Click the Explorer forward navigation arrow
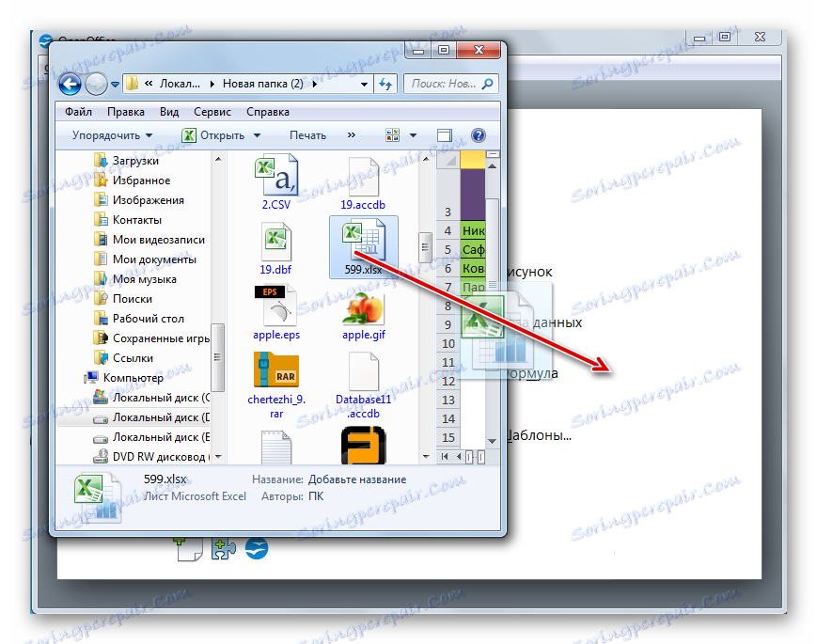Screen dimensions: 817x644 click(x=96, y=84)
